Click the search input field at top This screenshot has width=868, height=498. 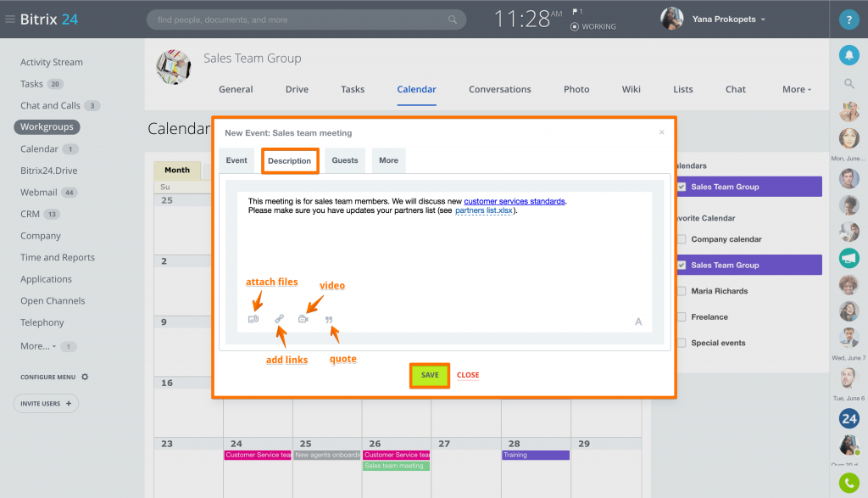tap(306, 20)
